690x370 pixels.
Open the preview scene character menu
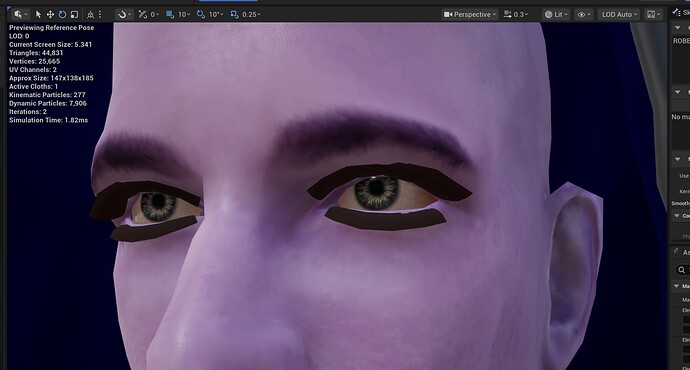pos(20,15)
